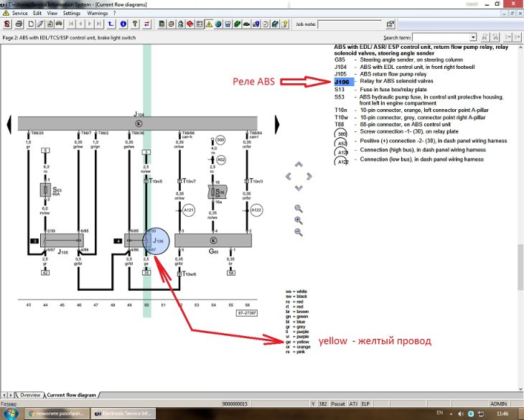Viewport: 524px width, 420px height.
Task: Click the J104 control unit bar
Action: [x=137, y=123]
